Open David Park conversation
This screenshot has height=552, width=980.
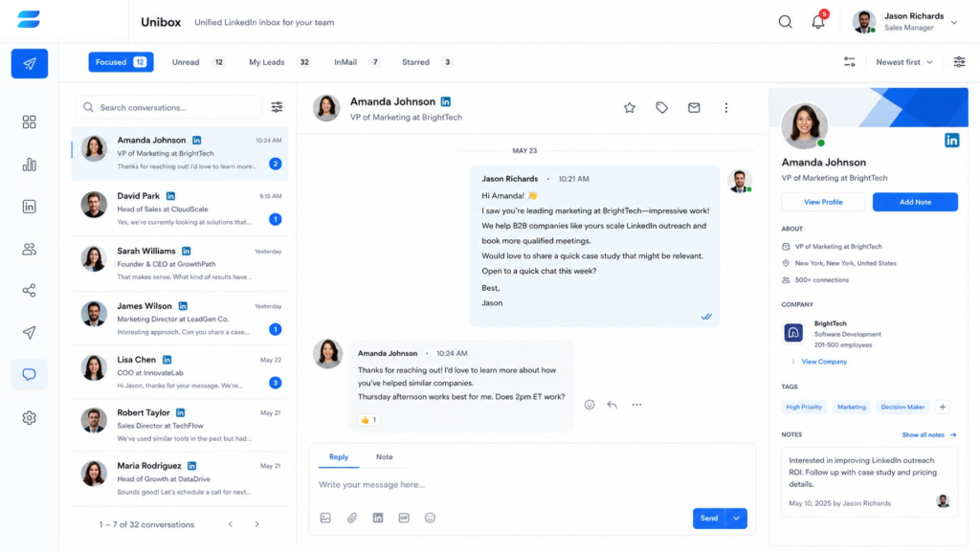point(180,209)
